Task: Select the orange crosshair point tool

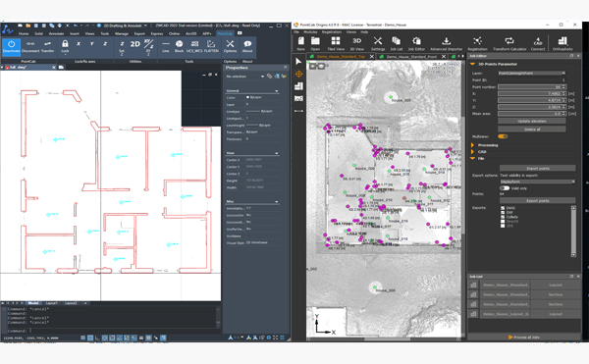Action: tap(299, 74)
